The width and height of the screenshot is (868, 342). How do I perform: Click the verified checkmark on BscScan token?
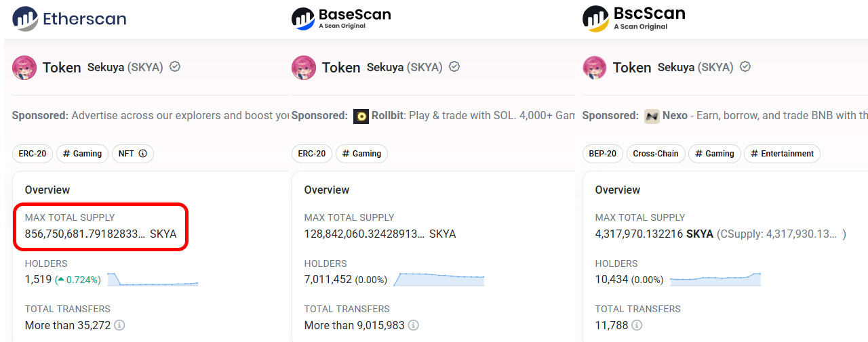click(745, 67)
